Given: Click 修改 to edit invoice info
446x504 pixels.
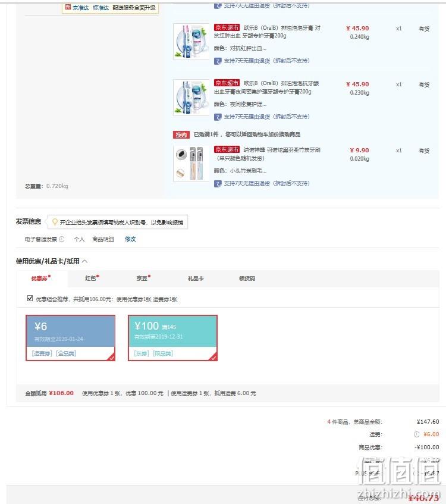Looking at the screenshot, I should click(x=130, y=239).
